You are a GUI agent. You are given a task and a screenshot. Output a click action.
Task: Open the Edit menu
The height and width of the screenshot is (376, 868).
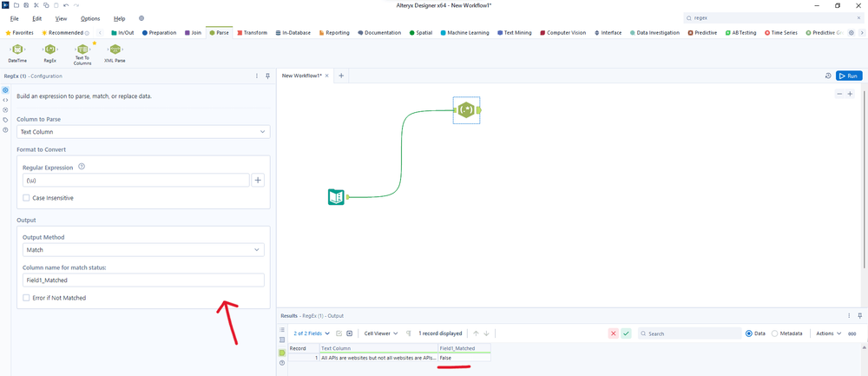pyautogui.click(x=37, y=19)
